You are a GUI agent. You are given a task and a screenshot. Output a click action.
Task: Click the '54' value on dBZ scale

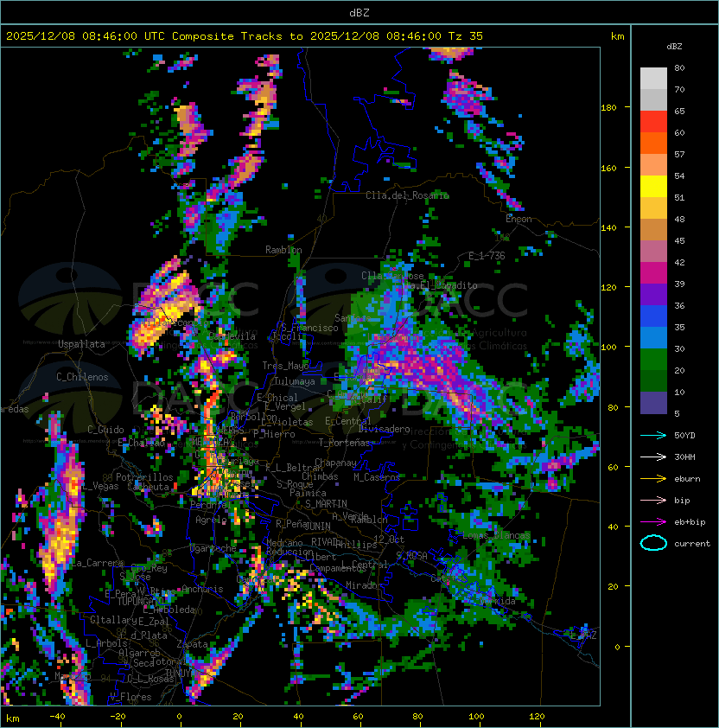coord(679,176)
